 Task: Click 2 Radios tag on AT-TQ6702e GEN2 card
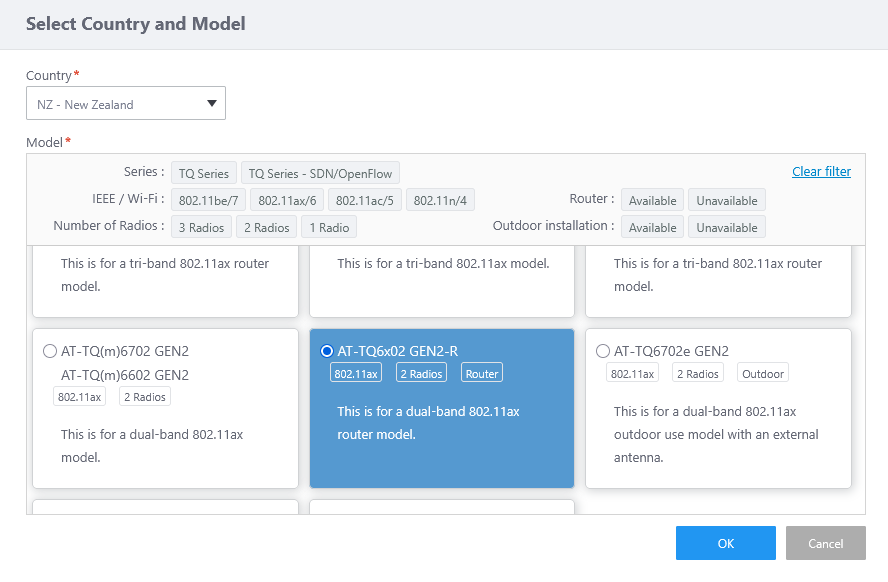pyautogui.click(x=698, y=374)
